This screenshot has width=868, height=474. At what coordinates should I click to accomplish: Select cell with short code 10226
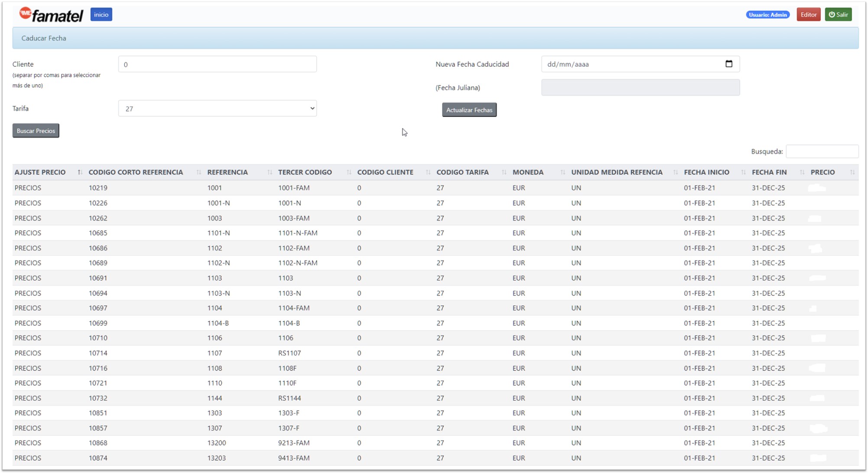98,203
